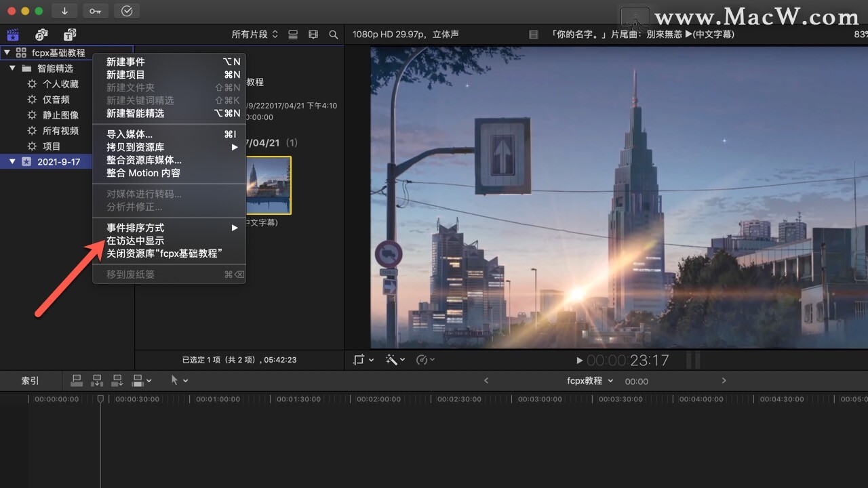Open the 拷贝到资源库 submenu
The width and height of the screenshot is (868, 488).
pos(169,147)
